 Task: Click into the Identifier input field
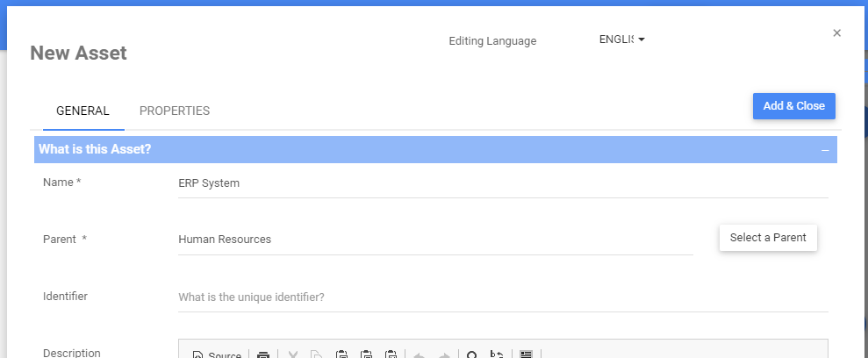502,297
